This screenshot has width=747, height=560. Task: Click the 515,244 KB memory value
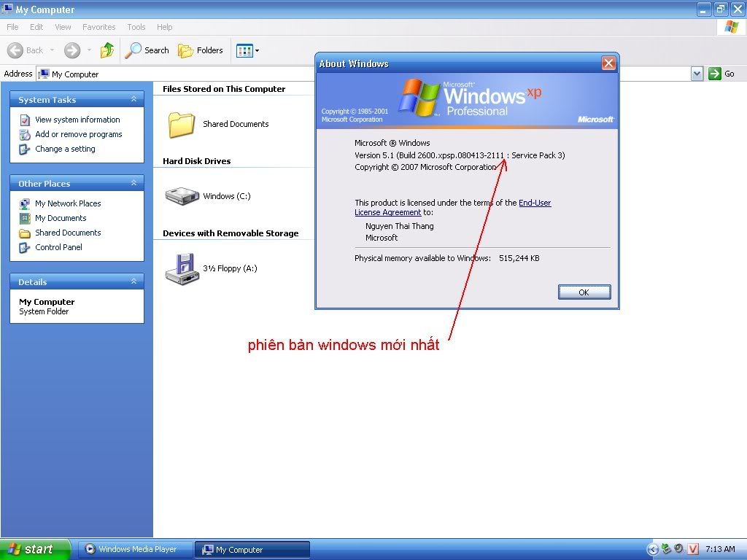pos(519,259)
